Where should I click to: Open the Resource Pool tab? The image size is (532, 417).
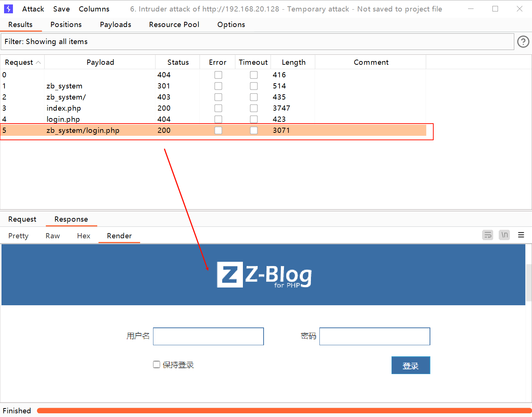coord(174,24)
